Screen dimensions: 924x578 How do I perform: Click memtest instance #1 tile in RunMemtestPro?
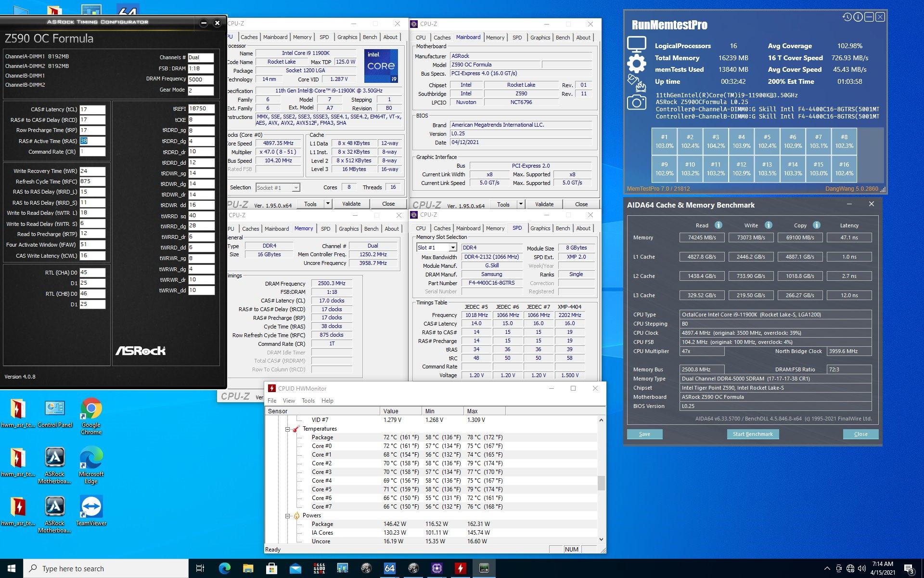pos(664,141)
